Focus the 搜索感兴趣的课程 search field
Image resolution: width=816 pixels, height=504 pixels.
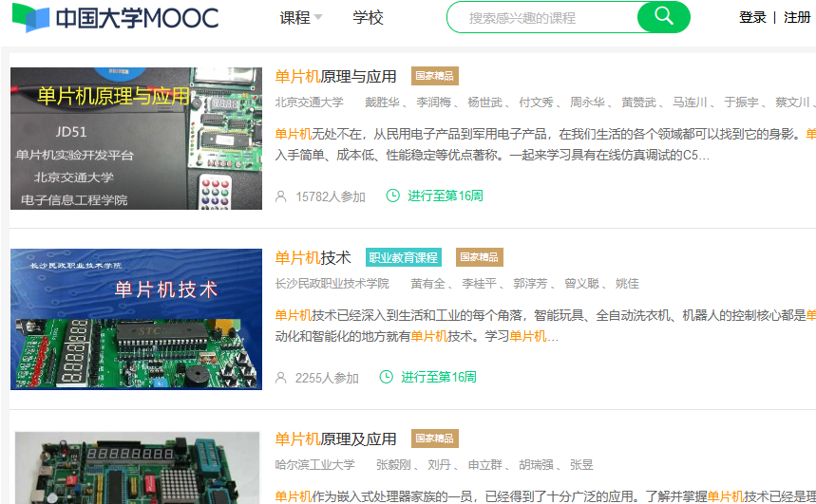(542, 18)
